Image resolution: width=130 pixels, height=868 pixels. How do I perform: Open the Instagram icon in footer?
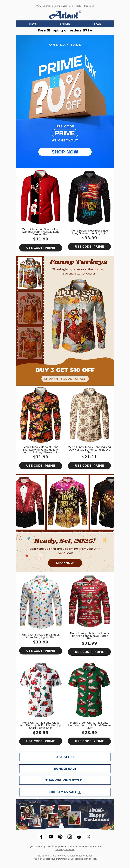tap(70, 837)
